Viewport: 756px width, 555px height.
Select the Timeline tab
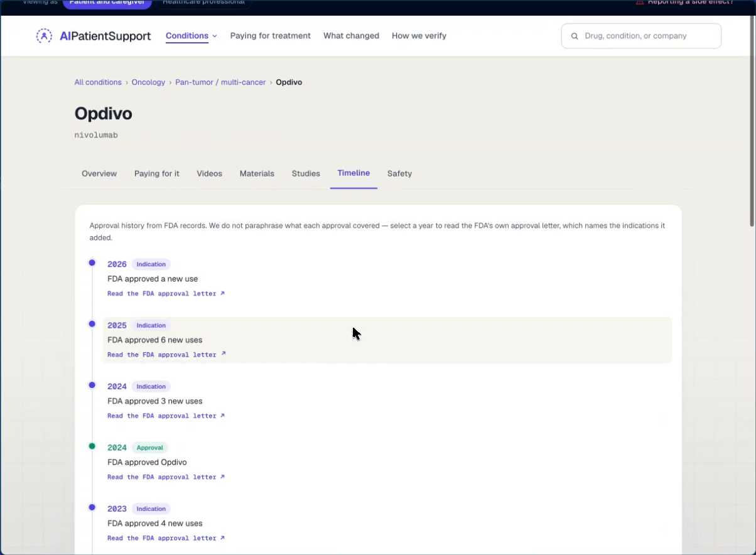coord(354,173)
